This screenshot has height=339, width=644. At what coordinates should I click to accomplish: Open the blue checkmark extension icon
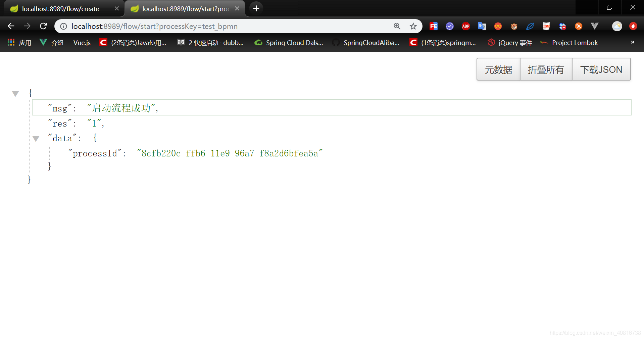click(x=450, y=26)
